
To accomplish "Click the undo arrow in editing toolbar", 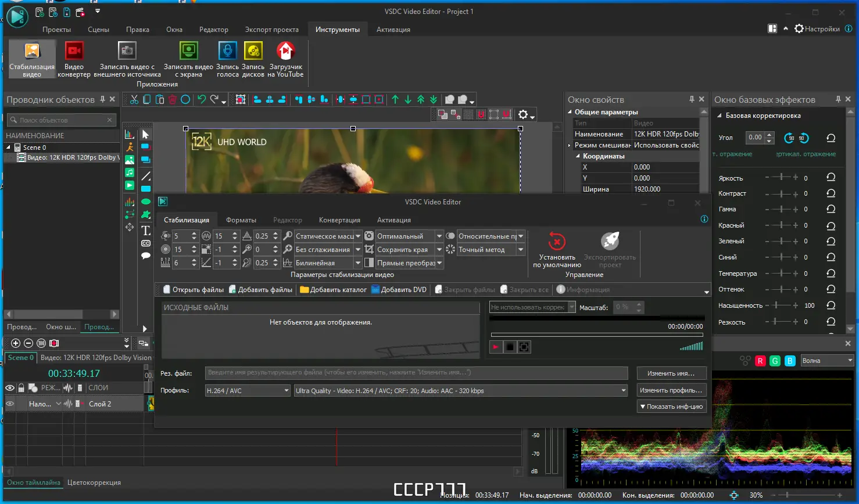I will coord(202,99).
